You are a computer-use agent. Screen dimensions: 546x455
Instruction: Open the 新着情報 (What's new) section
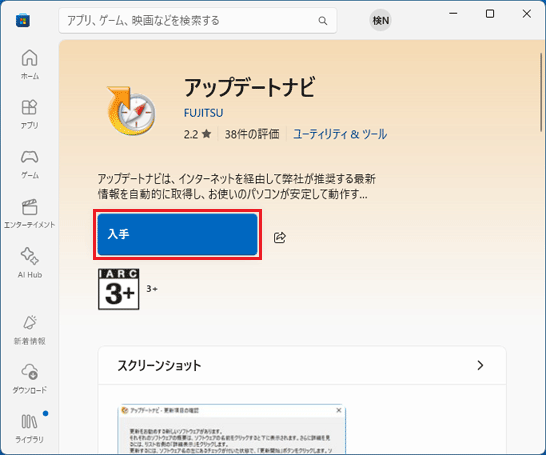(x=30, y=330)
